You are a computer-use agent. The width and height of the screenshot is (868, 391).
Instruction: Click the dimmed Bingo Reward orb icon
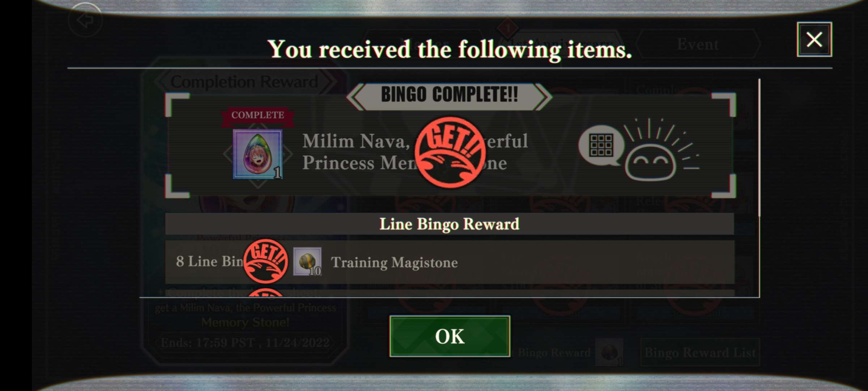click(x=609, y=352)
